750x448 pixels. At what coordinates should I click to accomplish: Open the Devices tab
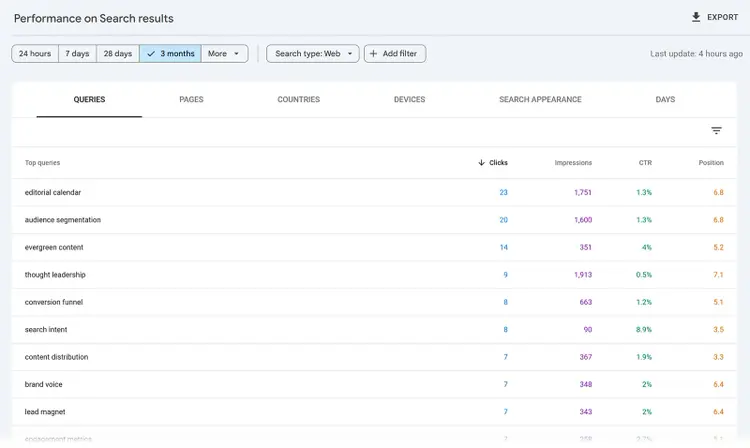pyautogui.click(x=409, y=99)
